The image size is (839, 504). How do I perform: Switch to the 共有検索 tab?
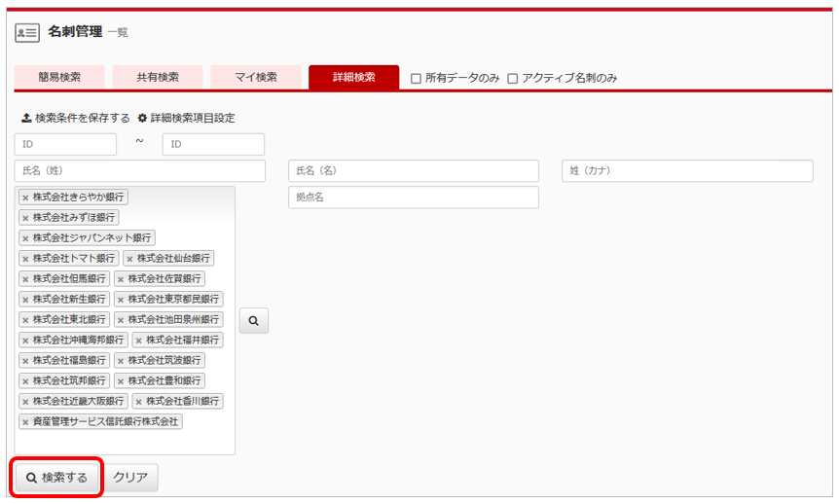pyautogui.click(x=158, y=77)
